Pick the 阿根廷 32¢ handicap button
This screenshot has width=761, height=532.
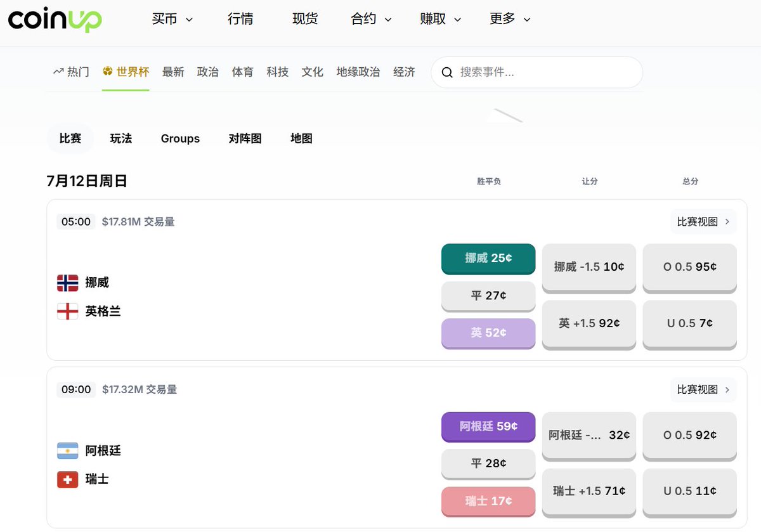point(589,436)
